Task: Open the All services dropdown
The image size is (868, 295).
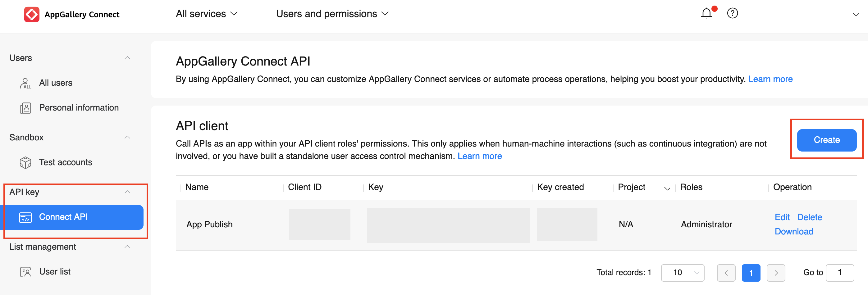Action: click(207, 14)
